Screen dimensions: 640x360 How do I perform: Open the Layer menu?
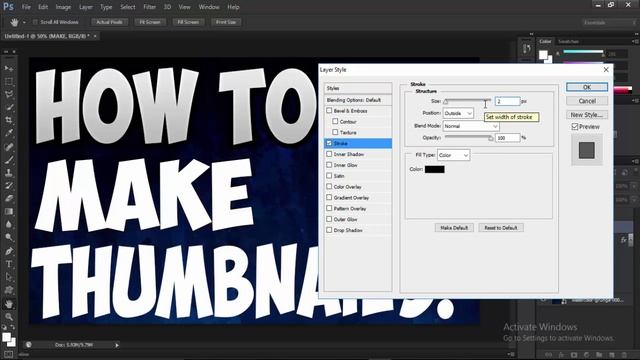point(86,7)
